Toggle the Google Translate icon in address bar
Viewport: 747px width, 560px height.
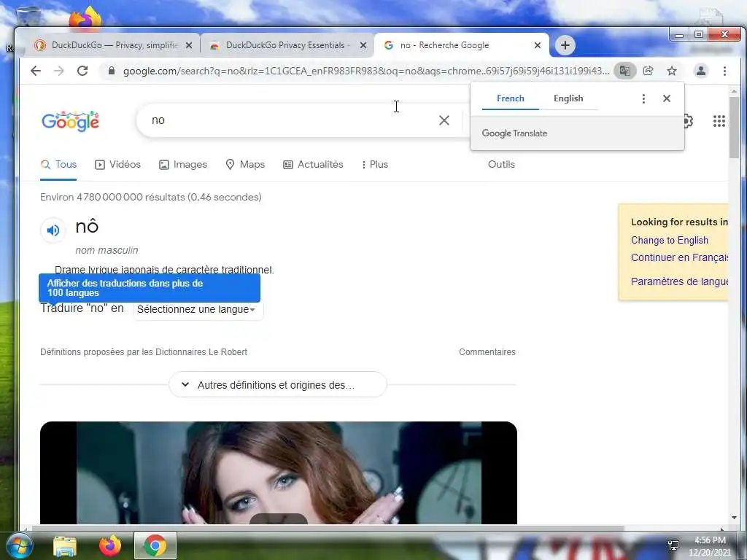coord(625,71)
